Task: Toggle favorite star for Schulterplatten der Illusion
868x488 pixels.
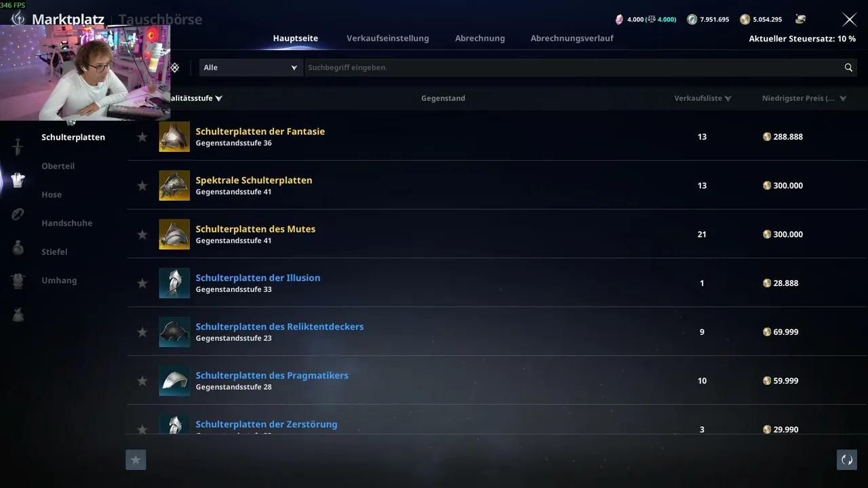Action: (142, 283)
